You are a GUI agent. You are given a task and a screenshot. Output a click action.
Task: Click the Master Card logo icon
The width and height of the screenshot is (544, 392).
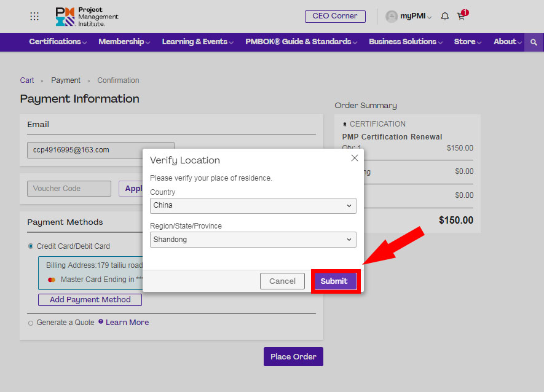pyautogui.click(x=52, y=280)
